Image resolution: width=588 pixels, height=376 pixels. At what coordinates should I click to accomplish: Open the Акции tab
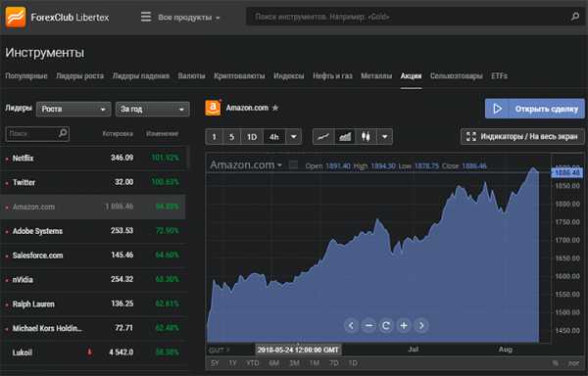pyautogui.click(x=411, y=76)
